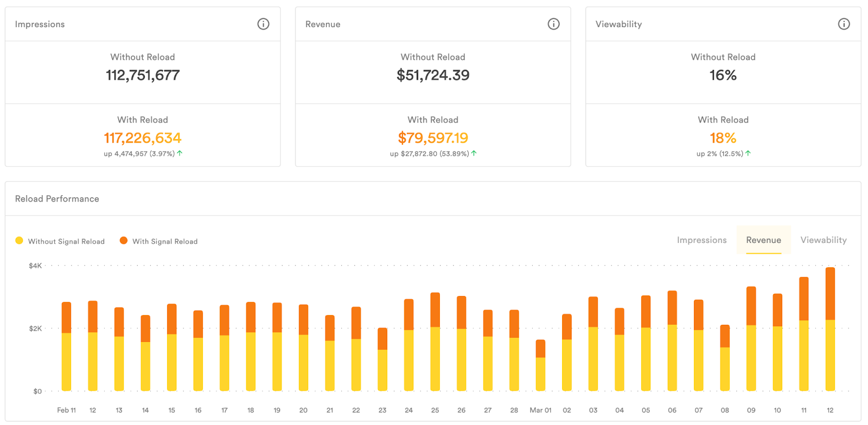Open the Revenue card info icon
Image resolution: width=868 pixels, height=425 pixels.
553,24
